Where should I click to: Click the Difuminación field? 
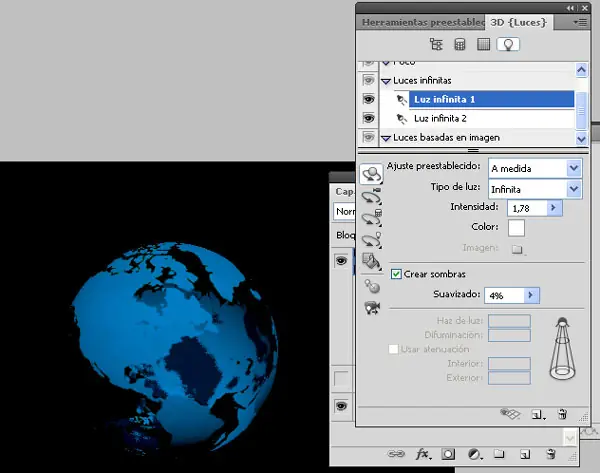click(x=509, y=335)
